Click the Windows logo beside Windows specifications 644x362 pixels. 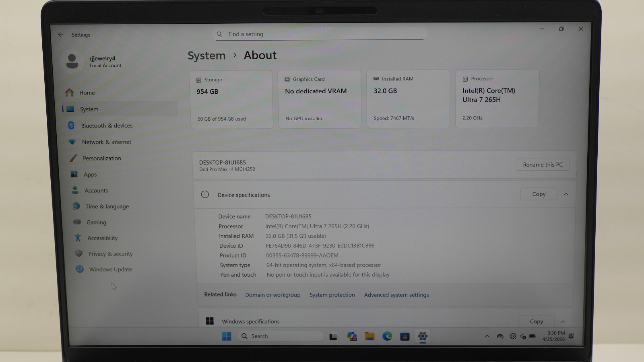(210, 321)
